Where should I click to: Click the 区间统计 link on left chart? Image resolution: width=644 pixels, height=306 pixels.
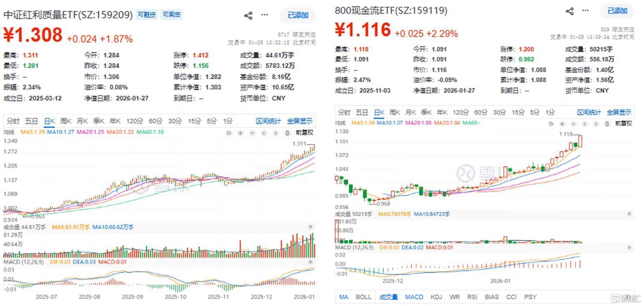tap(268, 121)
